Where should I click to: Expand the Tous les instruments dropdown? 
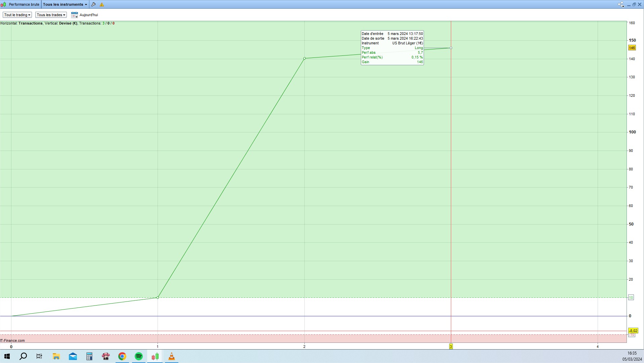tap(65, 4)
